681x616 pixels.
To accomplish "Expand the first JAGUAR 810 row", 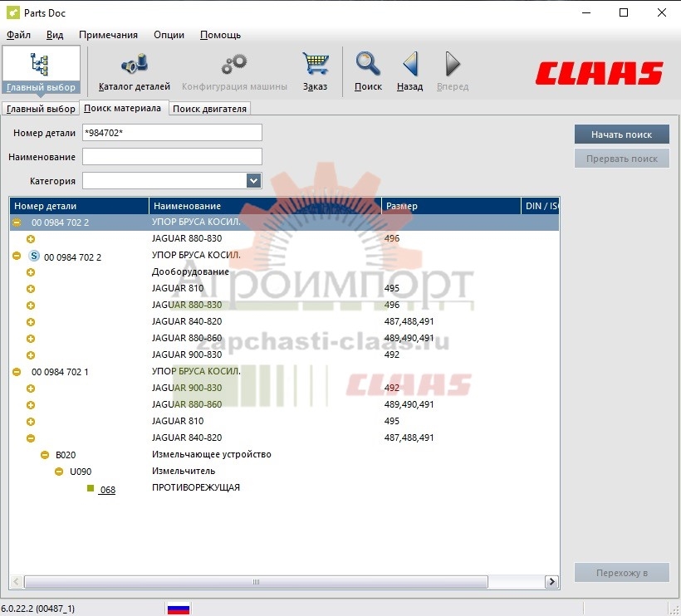I will (31, 289).
